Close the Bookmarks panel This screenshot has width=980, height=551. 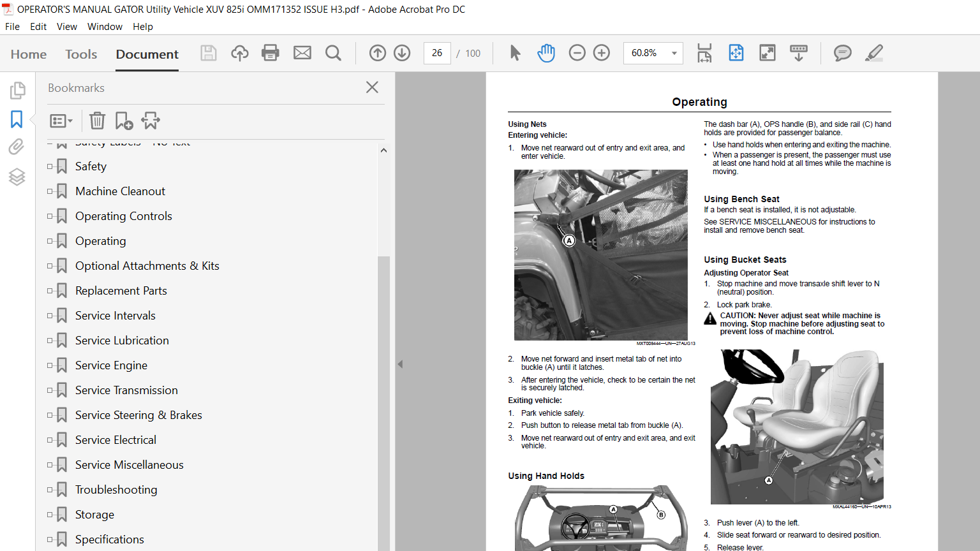372,87
